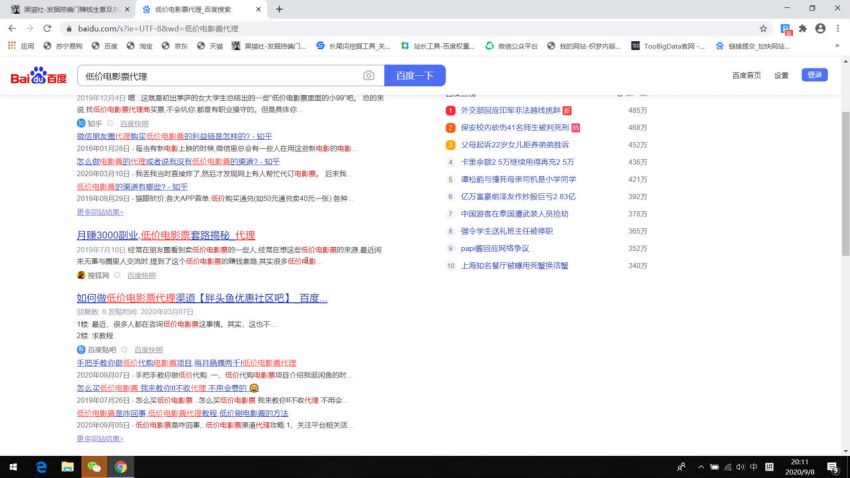Viewport: 850px width, 478px height.
Task: Open result 如何做低价电影票代理渠道 胖头鱼优惠社区吧
Action: click(x=202, y=298)
